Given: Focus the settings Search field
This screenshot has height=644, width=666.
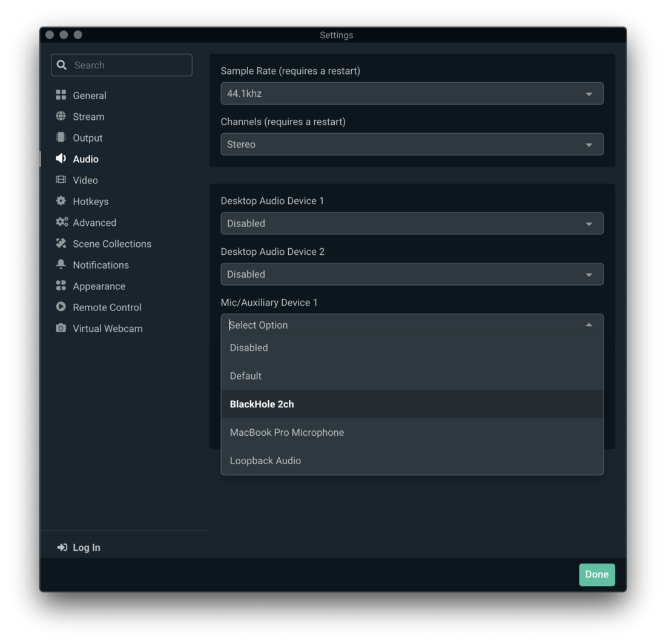Looking at the screenshot, I should [x=122, y=65].
